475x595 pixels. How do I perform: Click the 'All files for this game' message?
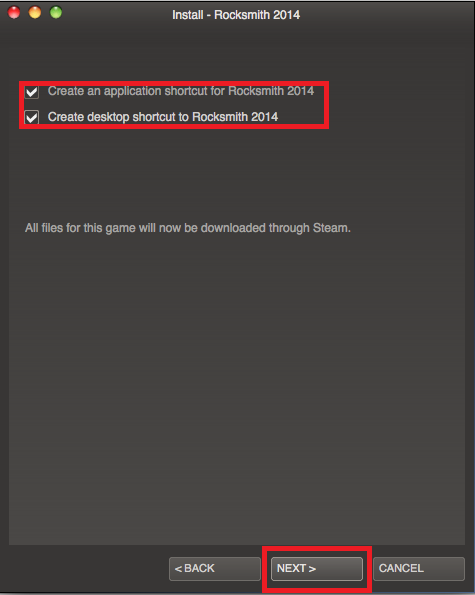(x=187, y=228)
